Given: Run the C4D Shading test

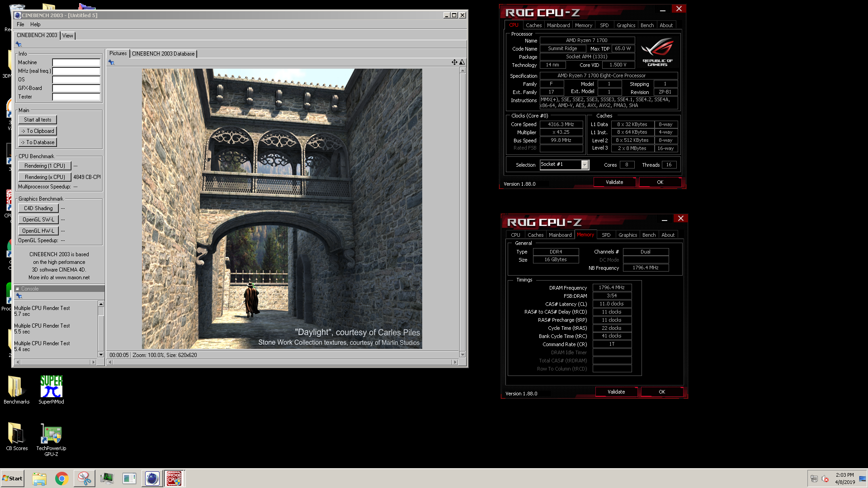Looking at the screenshot, I should point(38,208).
